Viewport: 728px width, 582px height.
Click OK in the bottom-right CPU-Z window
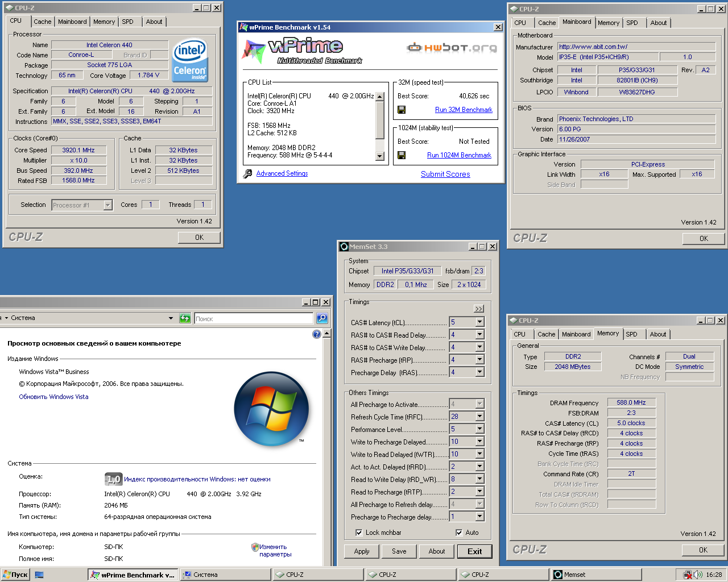(703, 550)
